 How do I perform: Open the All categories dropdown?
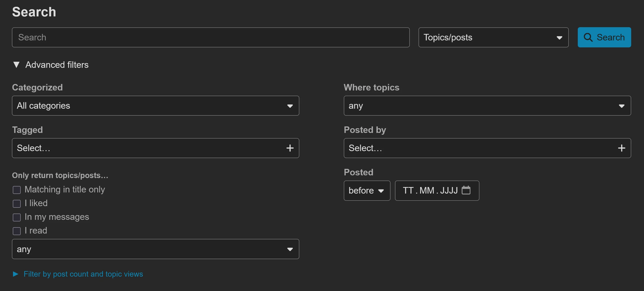[155, 106]
